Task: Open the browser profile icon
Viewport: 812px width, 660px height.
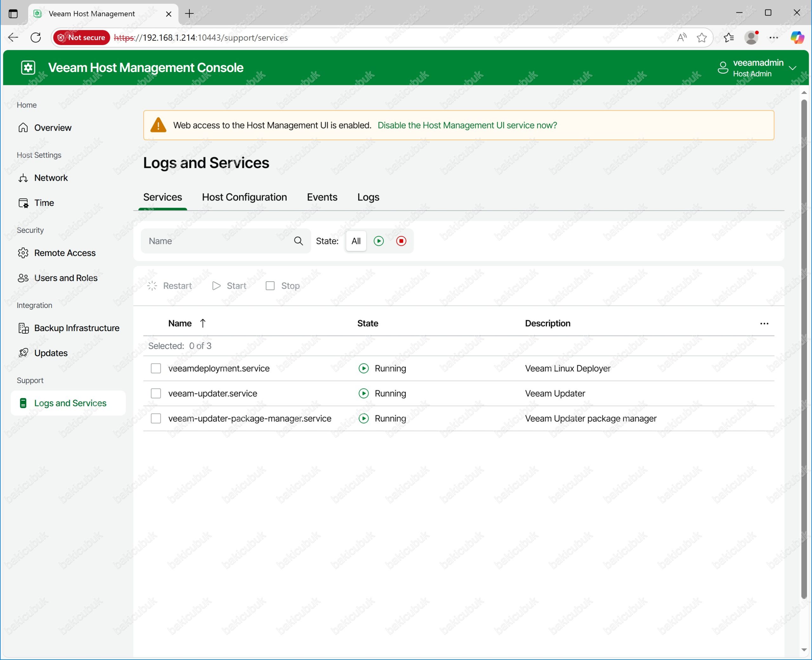Action: pos(751,37)
